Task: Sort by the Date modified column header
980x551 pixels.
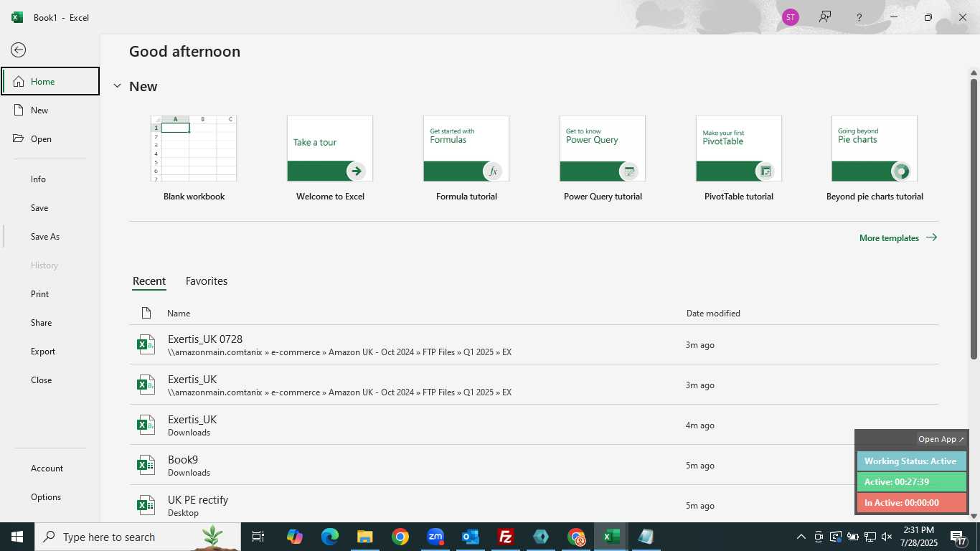Action: 713,313
